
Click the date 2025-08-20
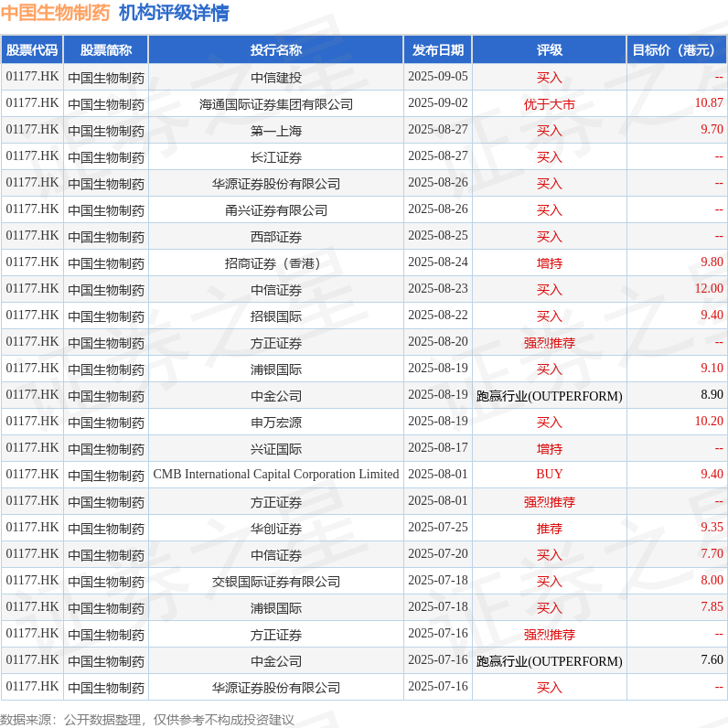point(438,341)
